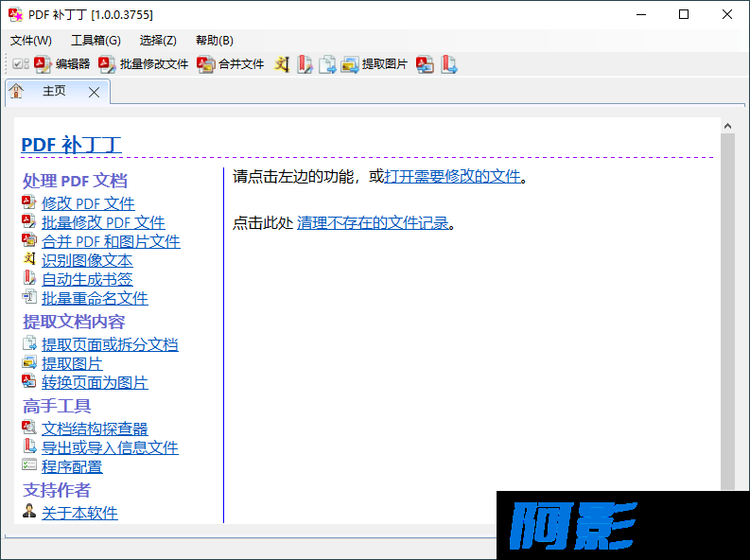Open the 选择(Z) menu
The width and height of the screenshot is (750, 560).
point(158,41)
